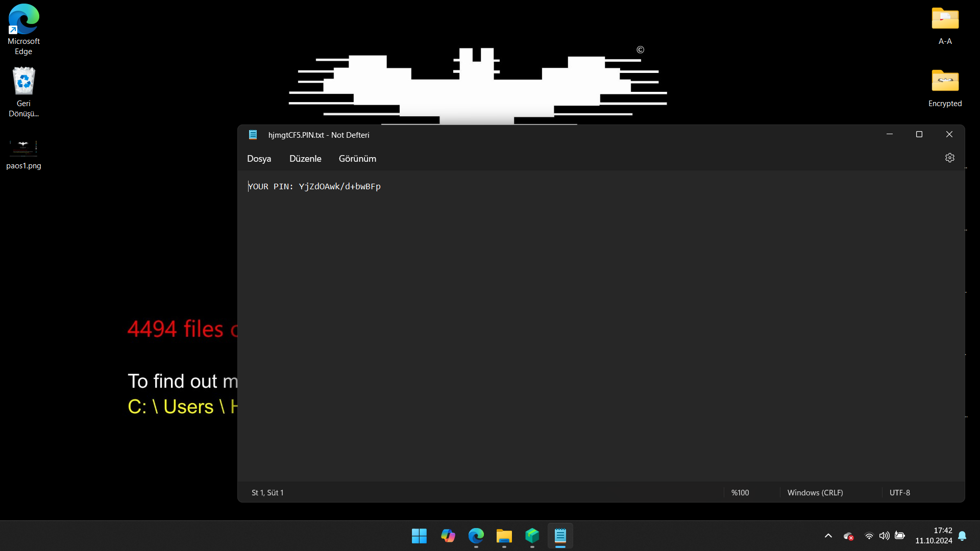980x551 pixels.
Task: Select the paos1.png desktop file
Action: [23, 153]
